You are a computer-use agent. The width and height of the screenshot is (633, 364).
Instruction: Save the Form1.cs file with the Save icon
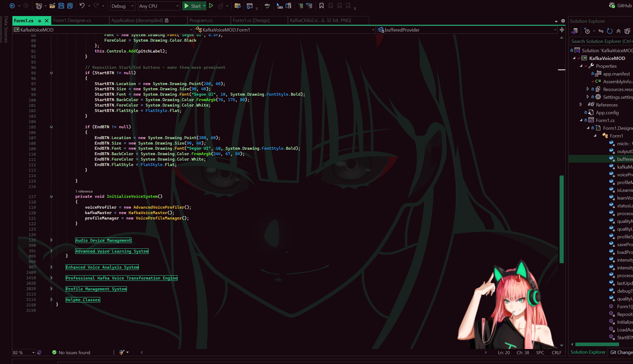tap(61, 6)
